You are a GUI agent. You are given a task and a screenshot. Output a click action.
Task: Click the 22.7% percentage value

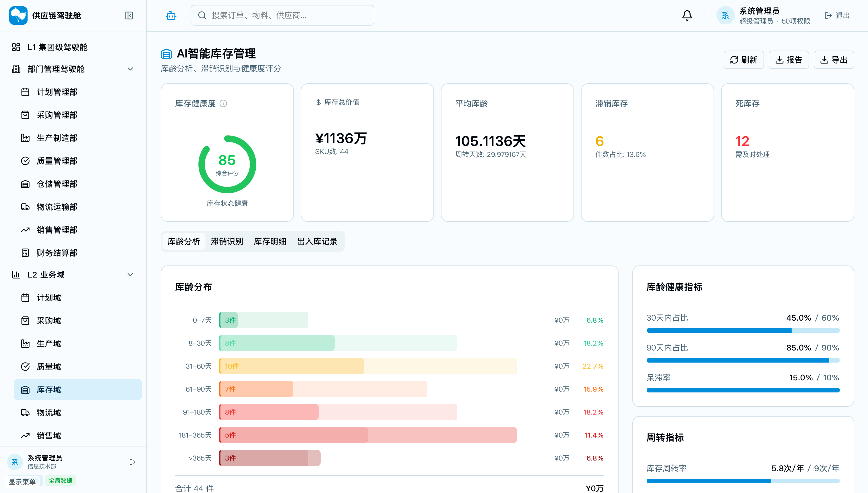tap(593, 366)
